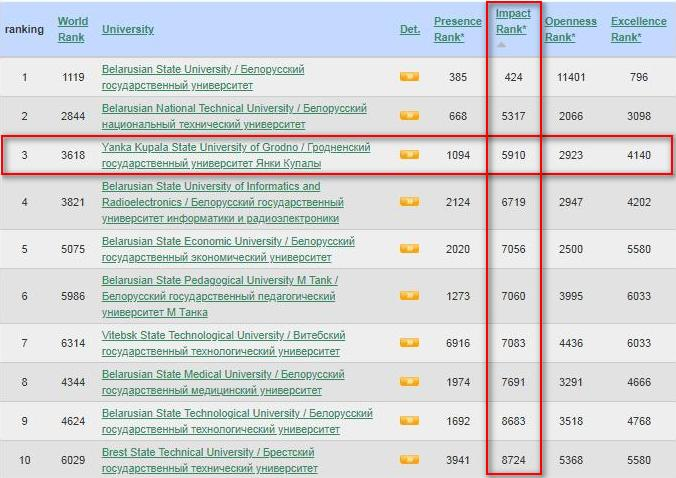Sort by Openness Rank column

click(x=571, y=29)
